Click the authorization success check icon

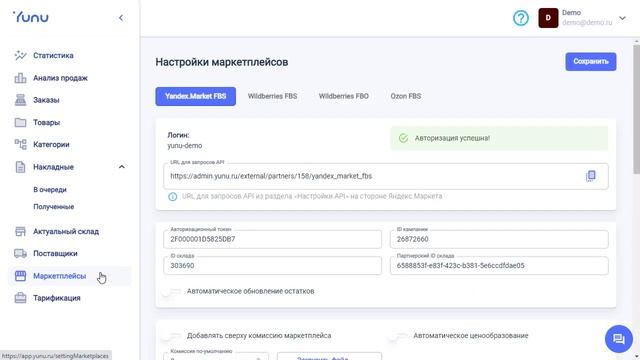click(403, 138)
